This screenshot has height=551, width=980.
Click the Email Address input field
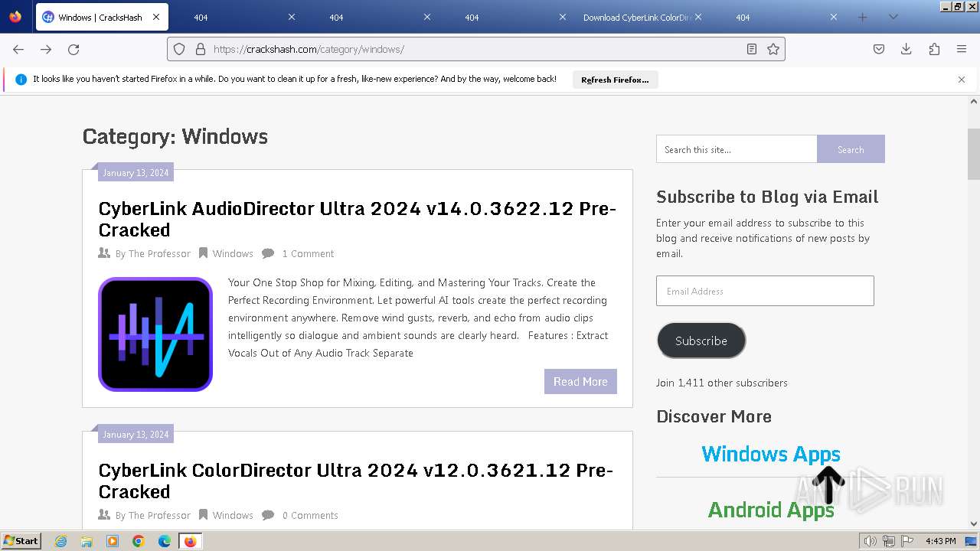[765, 291]
